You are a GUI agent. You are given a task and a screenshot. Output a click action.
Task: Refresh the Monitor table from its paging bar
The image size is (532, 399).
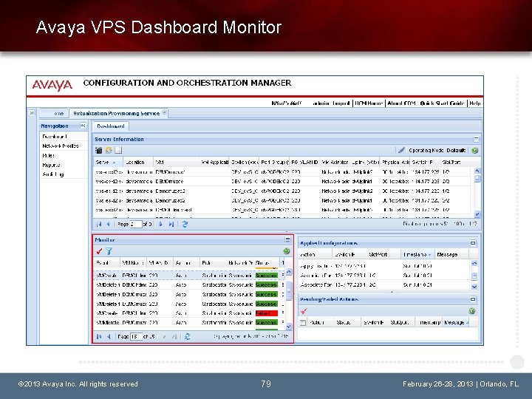(187, 337)
